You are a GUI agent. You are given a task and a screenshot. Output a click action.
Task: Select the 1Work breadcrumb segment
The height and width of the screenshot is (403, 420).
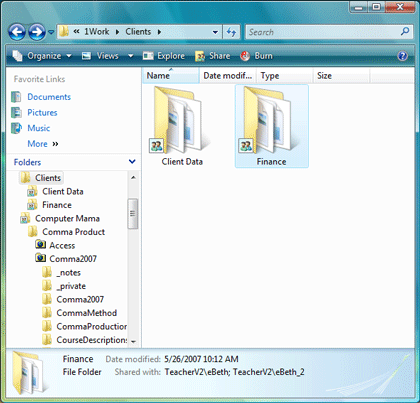(x=96, y=32)
